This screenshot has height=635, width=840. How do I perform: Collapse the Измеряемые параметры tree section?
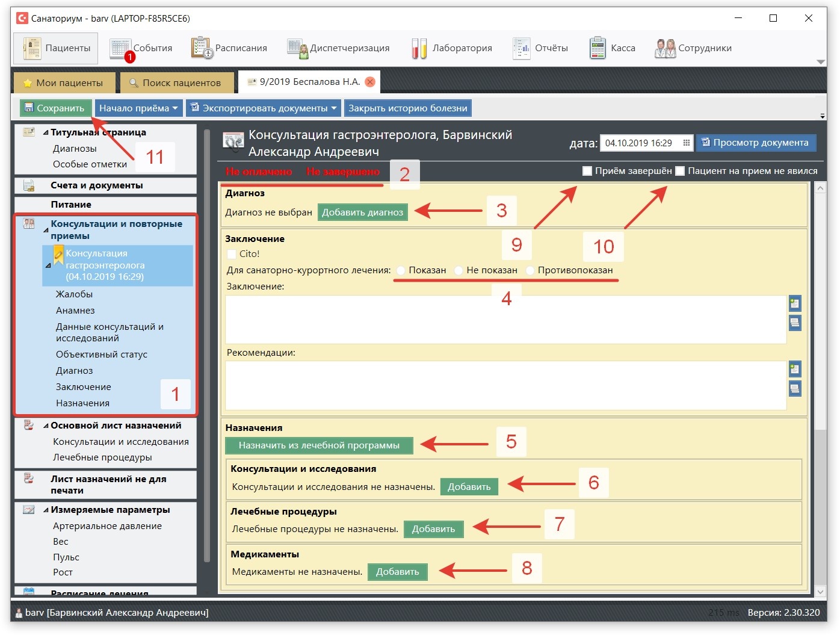pos(46,510)
